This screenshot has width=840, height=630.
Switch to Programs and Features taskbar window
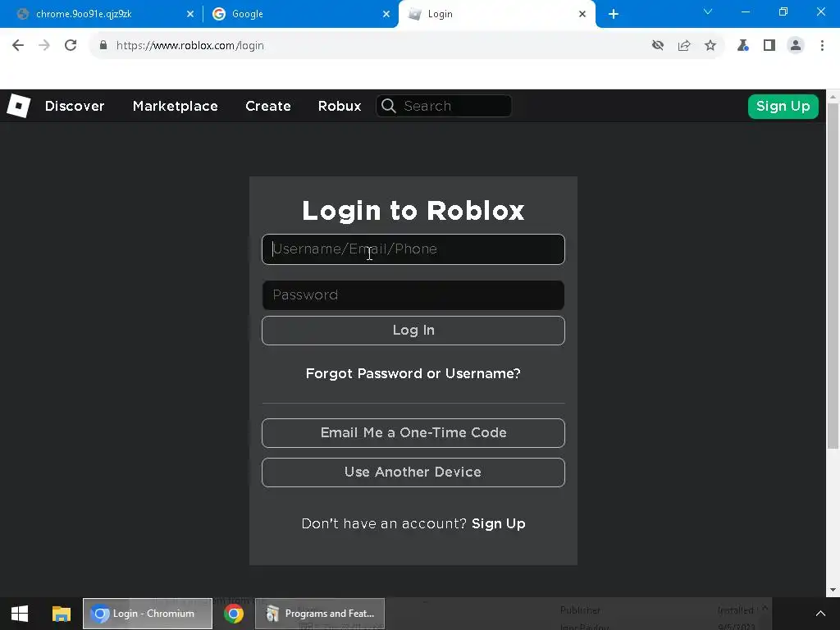pos(320,614)
